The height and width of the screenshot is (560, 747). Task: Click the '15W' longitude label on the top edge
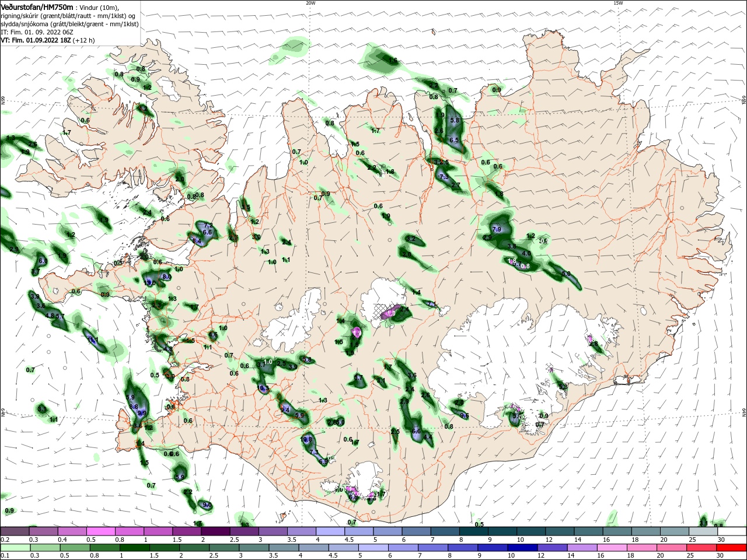tap(618, 3)
